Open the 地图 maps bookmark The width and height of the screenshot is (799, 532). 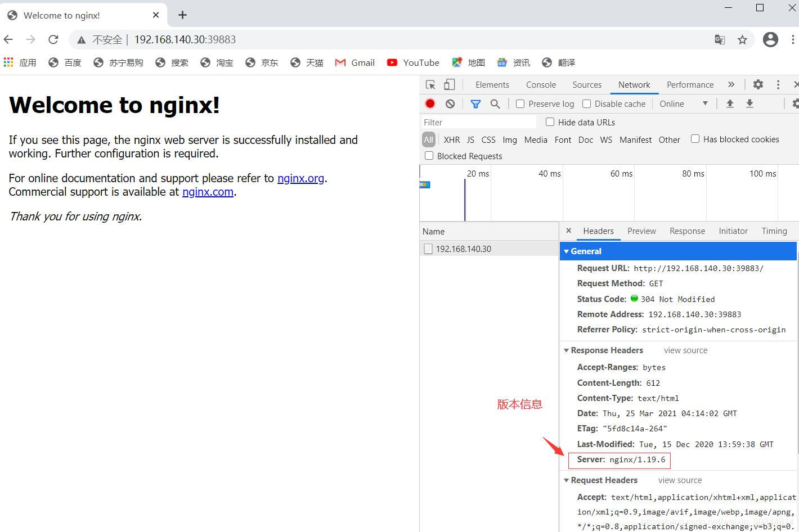click(468, 62)
